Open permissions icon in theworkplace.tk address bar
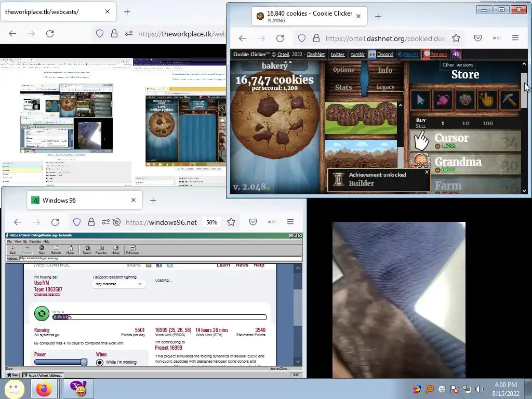Image resolution: width=532 pixels, height=399 pixels. [x=129, y=34]
